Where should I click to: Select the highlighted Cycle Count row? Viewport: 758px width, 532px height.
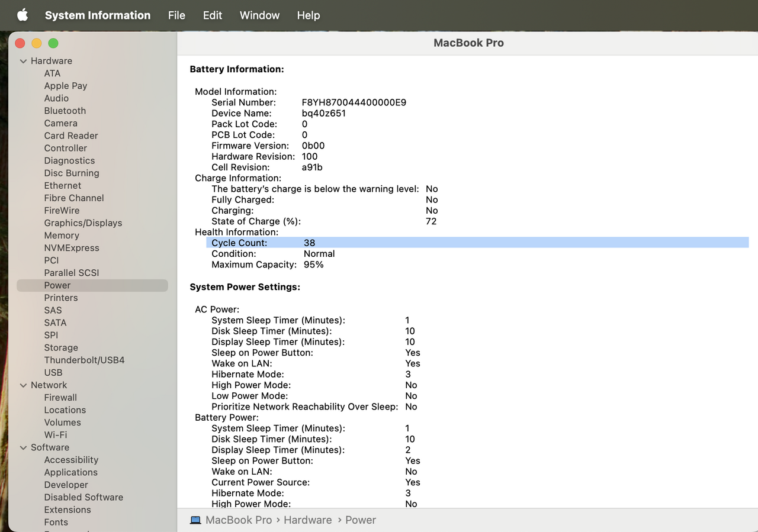(x=477, y=243)
